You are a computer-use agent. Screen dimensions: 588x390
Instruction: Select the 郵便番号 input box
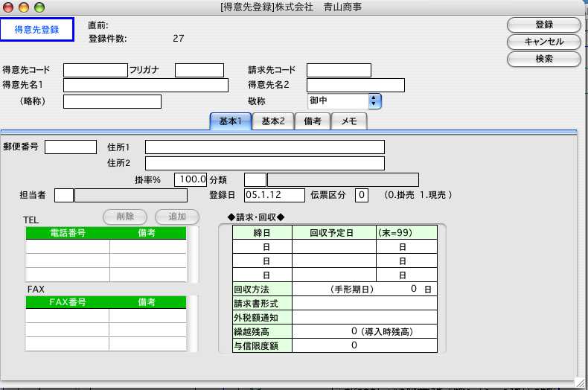pos(71,147)
